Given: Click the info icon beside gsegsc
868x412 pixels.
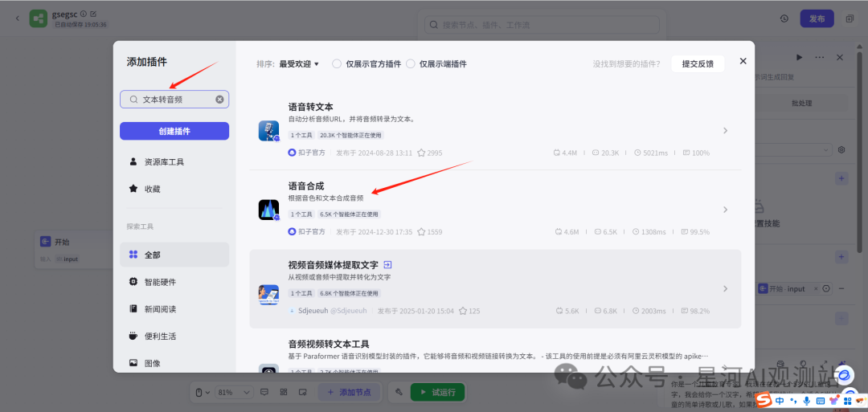Looking at the screenshot, I should coord(83,14).
